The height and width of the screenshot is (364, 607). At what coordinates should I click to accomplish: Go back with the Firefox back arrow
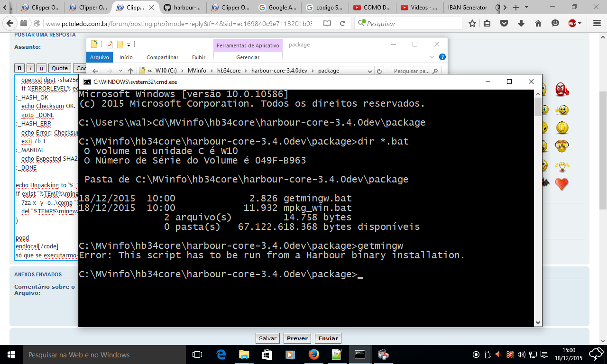(9, 23)
